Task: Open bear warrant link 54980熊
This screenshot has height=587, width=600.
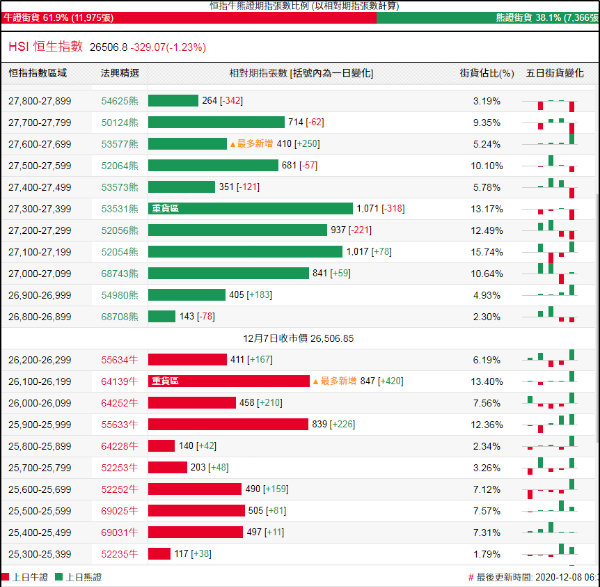Action: point(119,295)
